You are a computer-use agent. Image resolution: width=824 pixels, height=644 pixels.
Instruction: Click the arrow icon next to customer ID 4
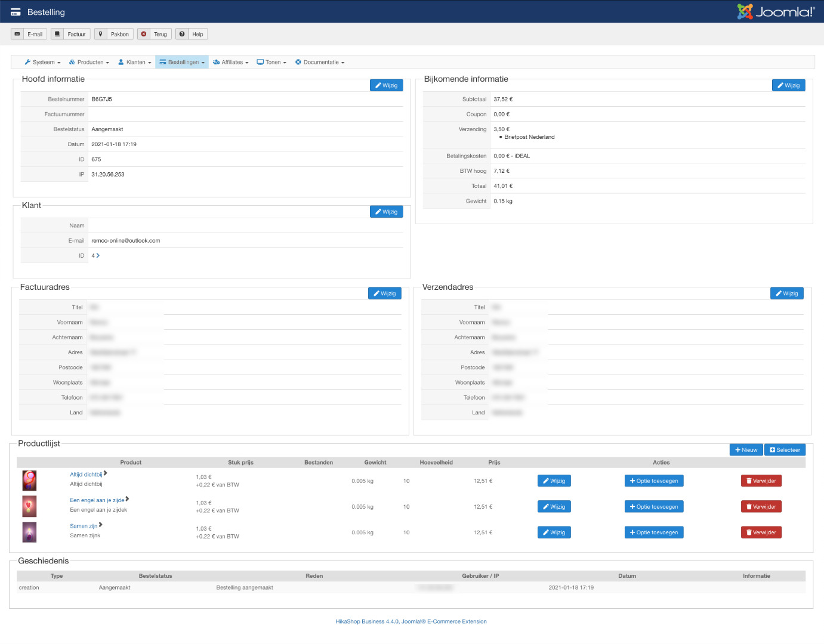pyautogui.click(x=98, y=256)
